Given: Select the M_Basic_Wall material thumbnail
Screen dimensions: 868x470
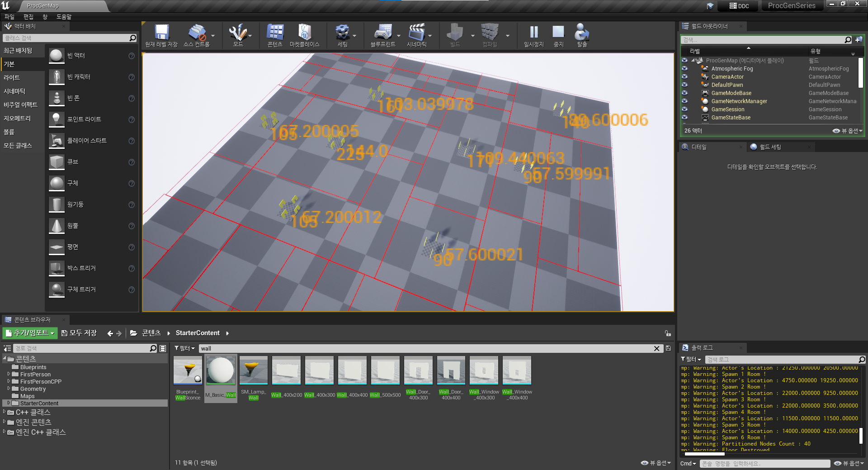Looking at the screenshot, I should point(220,370).
